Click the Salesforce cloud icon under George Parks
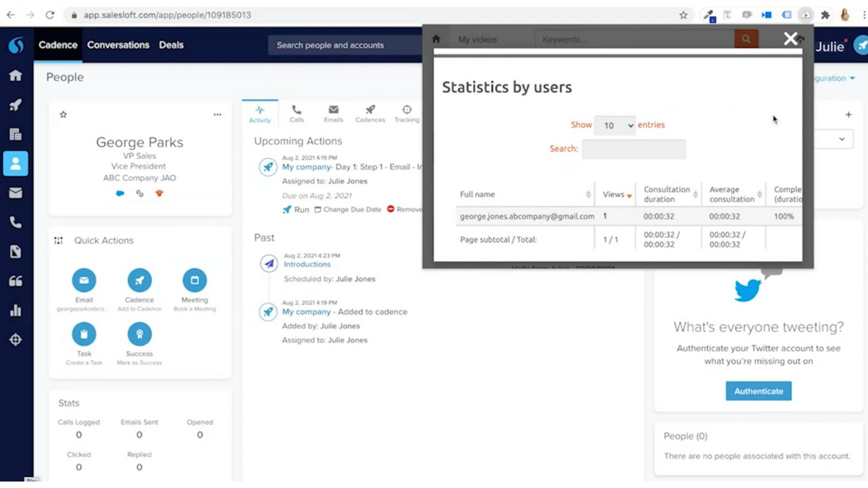Image resolution: width=868 pixels, height=488 pixels. click(120, 194)
